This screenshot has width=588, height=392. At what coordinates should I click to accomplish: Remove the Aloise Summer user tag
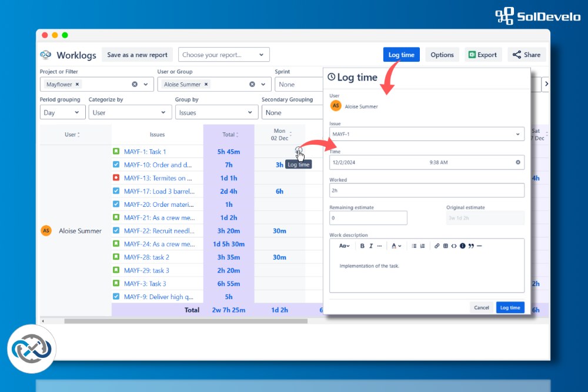tap(206, 85)
